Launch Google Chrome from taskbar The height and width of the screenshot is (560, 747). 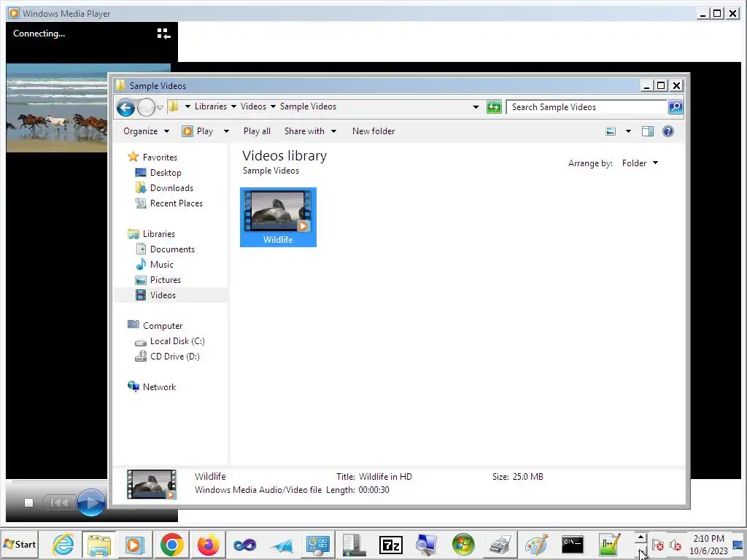(171, 544)
